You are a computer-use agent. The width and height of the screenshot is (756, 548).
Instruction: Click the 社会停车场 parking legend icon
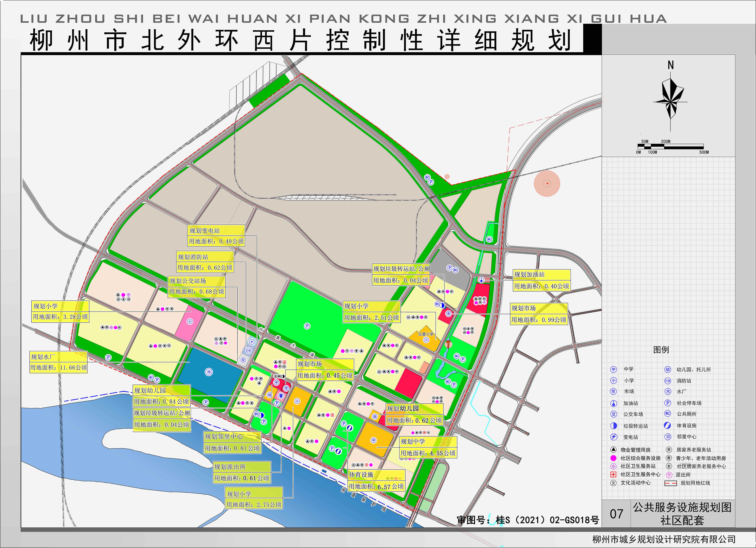point(668,403)
